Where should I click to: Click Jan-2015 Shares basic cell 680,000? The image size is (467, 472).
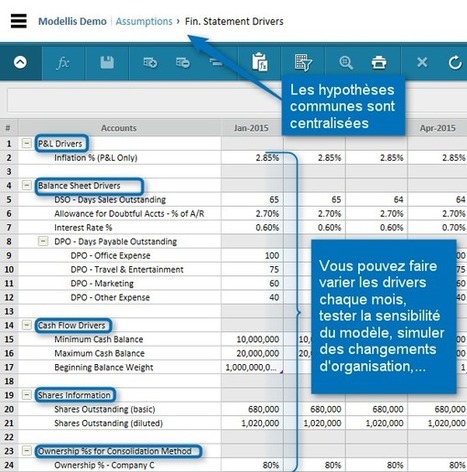(x=252, y=409)
